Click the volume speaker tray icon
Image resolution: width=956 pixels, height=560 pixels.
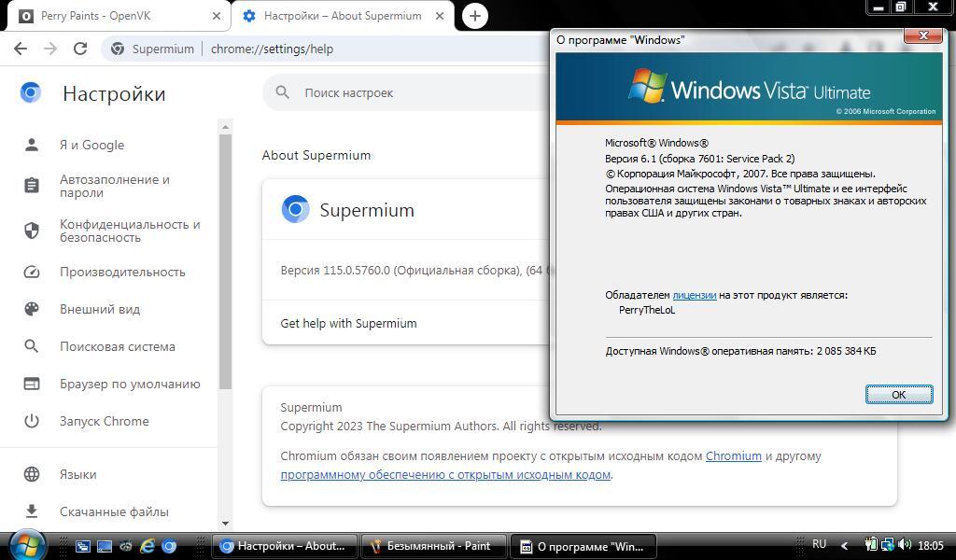[x=905, y=545]
